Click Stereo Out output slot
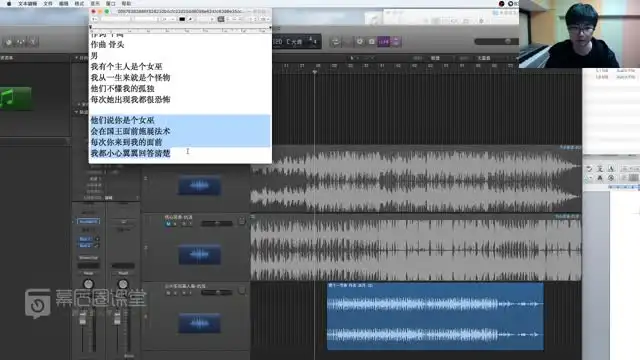Screen dimensions: 640x360 click(89, 258)
